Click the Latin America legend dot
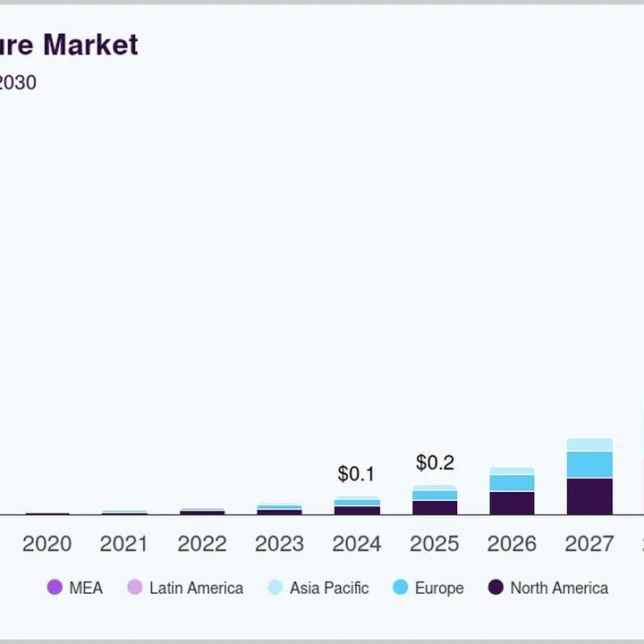Screen dimensions: 644x644 (x=135, y=588)
